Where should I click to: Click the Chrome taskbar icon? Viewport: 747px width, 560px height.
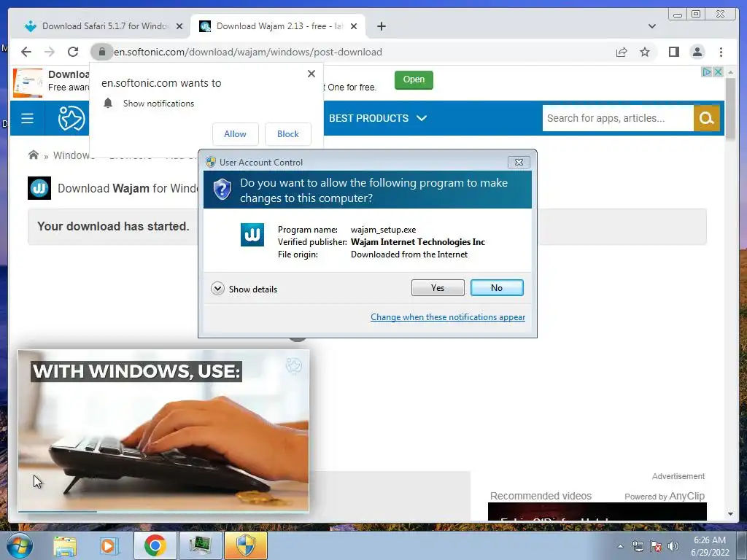click(x=155, y=545)
